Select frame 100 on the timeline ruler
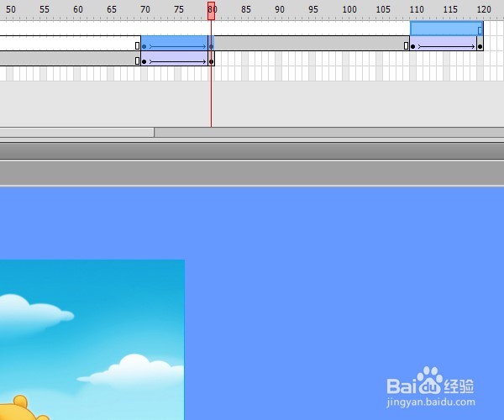Screen dimensions: 504x420 (x=349, y=9)
